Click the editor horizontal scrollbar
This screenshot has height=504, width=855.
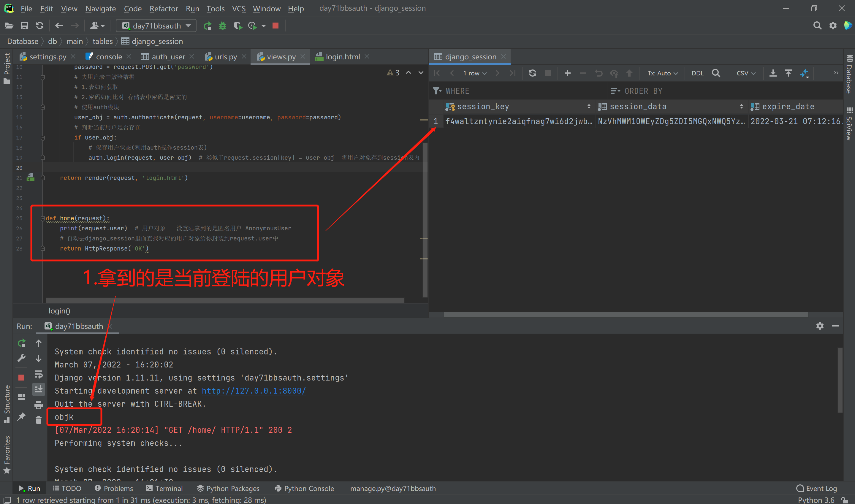pos(225,300)
